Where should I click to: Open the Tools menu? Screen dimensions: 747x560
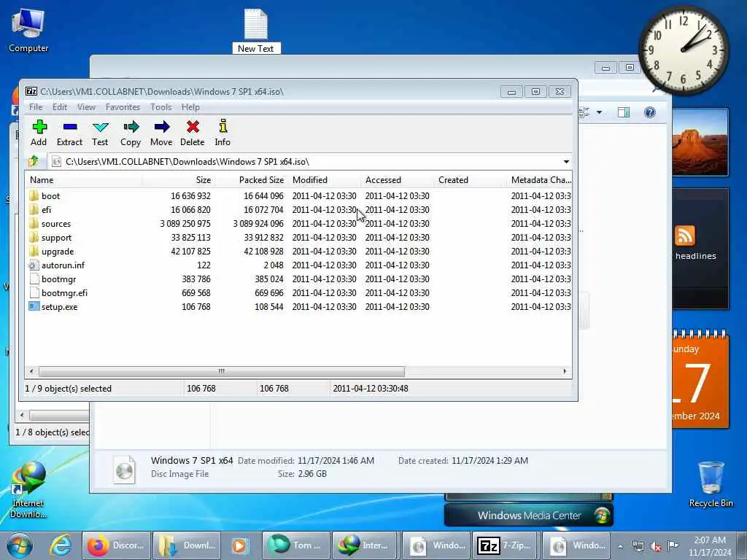161,107
